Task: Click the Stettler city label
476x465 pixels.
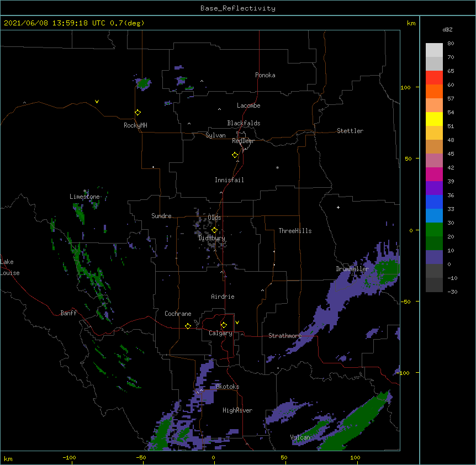Action: (350, 131)
